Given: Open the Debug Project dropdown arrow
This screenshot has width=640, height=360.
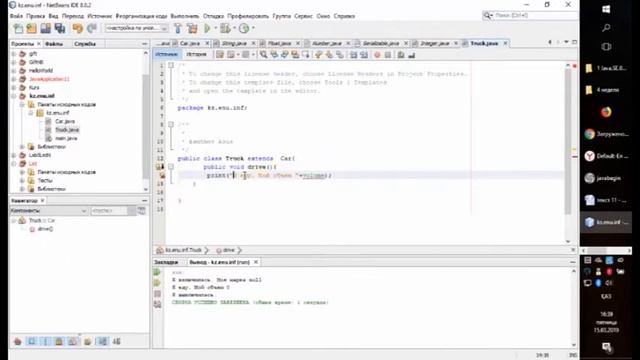Looking at the screenshot, I should (234, 28).
